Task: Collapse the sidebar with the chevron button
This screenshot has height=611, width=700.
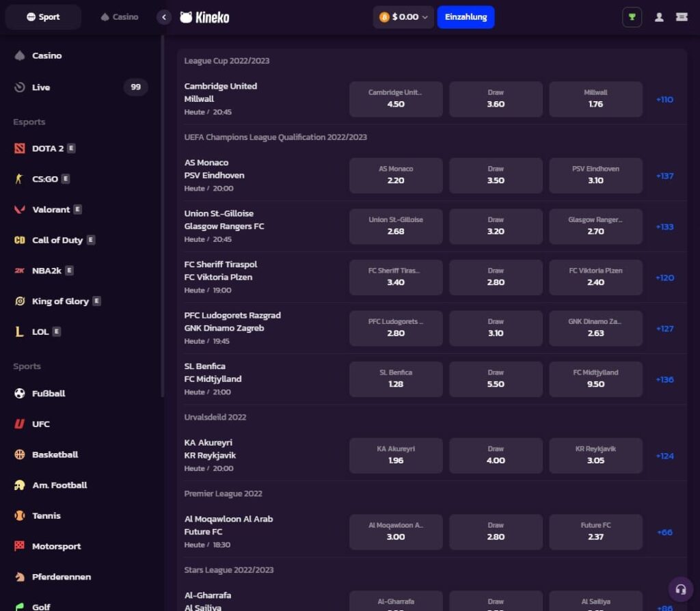Action: click(x=163, y=17)
